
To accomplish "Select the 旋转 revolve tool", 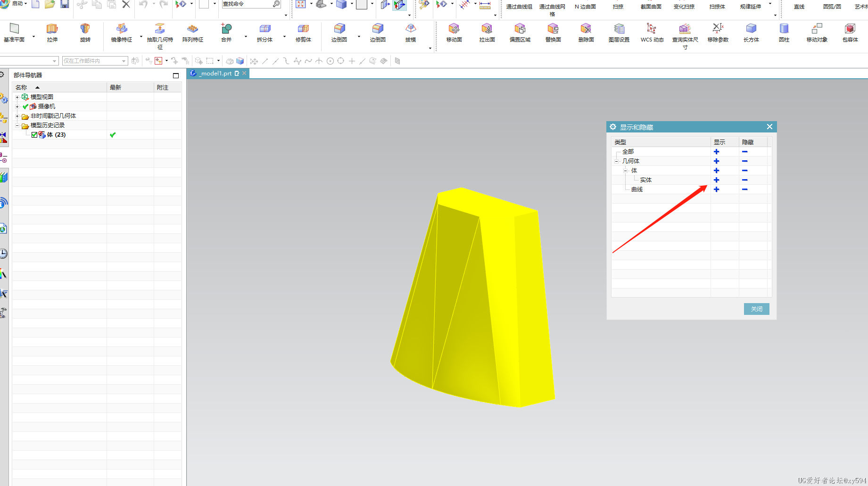I will pos(85,33).
